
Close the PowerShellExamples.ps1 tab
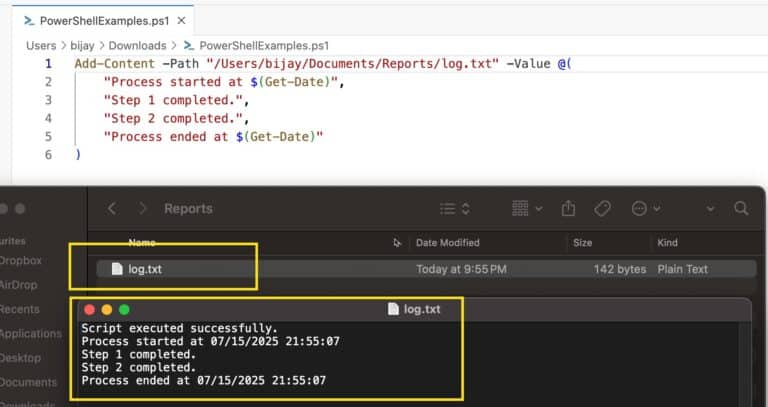pos(181,21)
